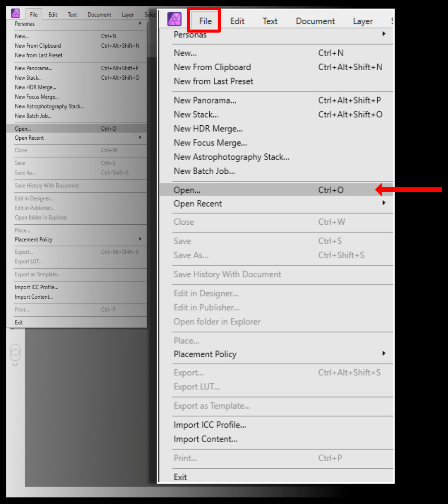This screenshot has height=504, width=448.
Task: Click the highlighted Open... item in the enlarged right menu
Action: tap(276, 190)
